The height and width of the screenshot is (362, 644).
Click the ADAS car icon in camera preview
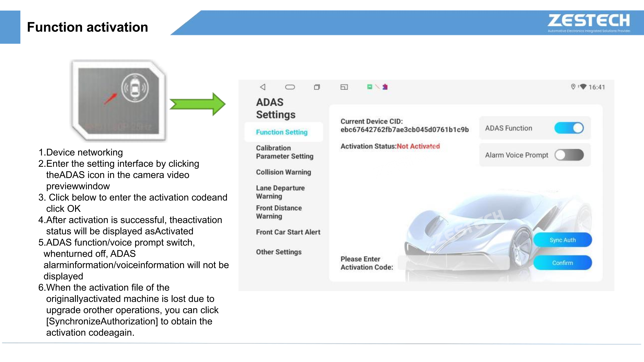[x=135, y=88]
